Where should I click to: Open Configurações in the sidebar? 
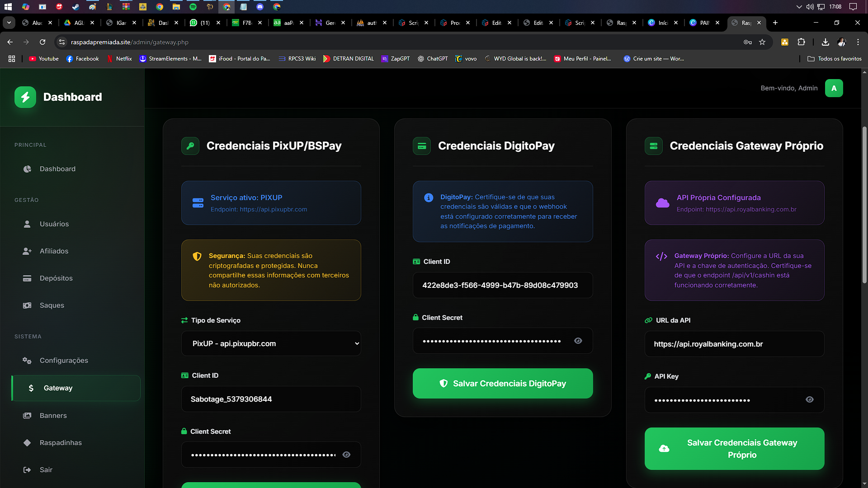76,361
